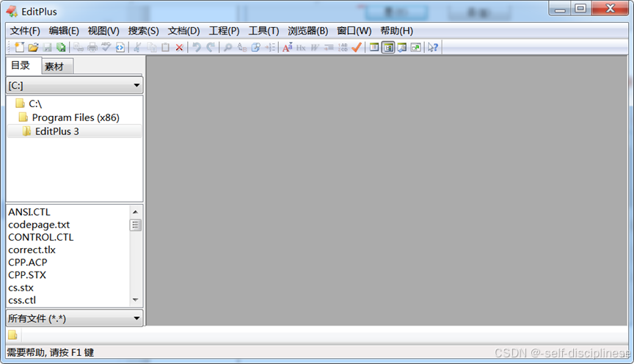634x364 pixels.
Task: Click the file list scrollbar thumb
Action: [136, 225]
